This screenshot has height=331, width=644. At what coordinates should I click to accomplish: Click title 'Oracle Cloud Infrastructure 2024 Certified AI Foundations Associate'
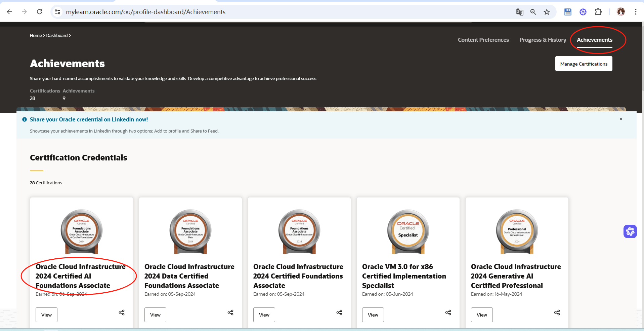coord(81,276)
